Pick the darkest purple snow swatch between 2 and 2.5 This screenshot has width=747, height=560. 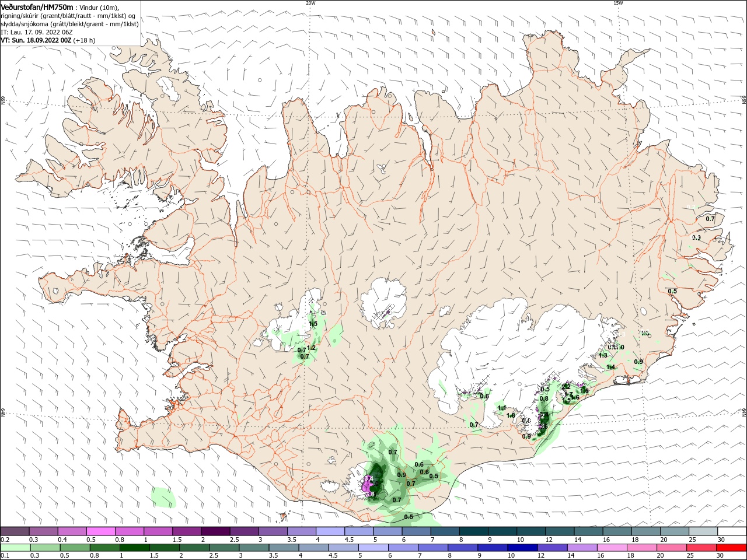click(x=215, y=531)
